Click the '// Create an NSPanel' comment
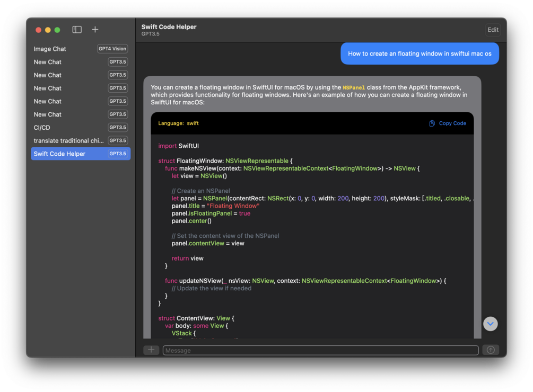The height and width of the screenshot is (392, 533). click(201, 191)
